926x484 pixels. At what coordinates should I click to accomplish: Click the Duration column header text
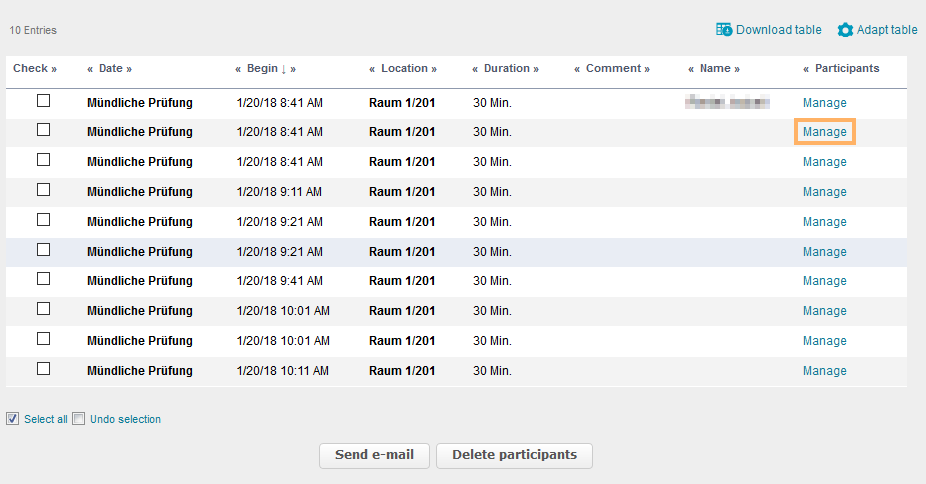coord(506,69)
